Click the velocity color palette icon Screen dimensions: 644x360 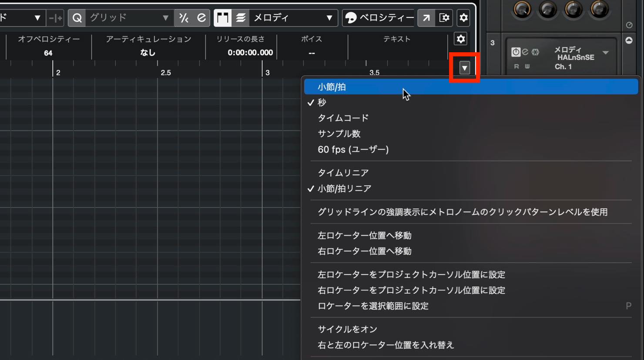click(x=350, y=18)
